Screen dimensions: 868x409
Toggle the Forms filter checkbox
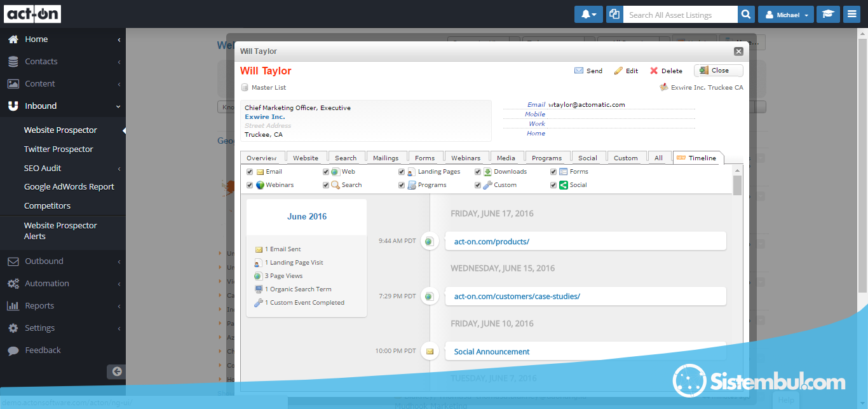click(553, 172)
